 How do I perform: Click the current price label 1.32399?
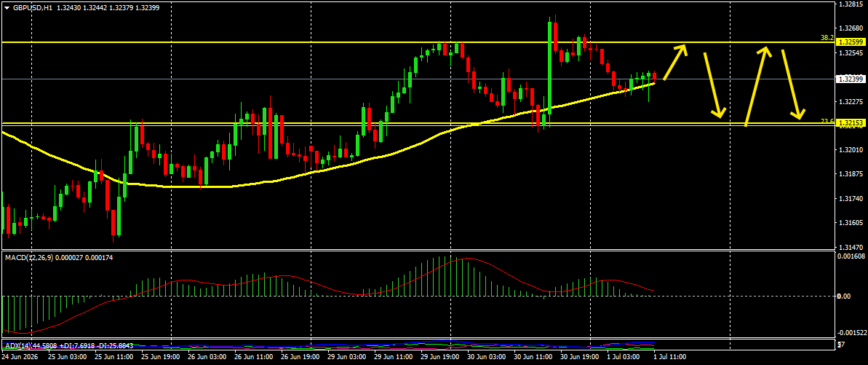pos(851,79)
